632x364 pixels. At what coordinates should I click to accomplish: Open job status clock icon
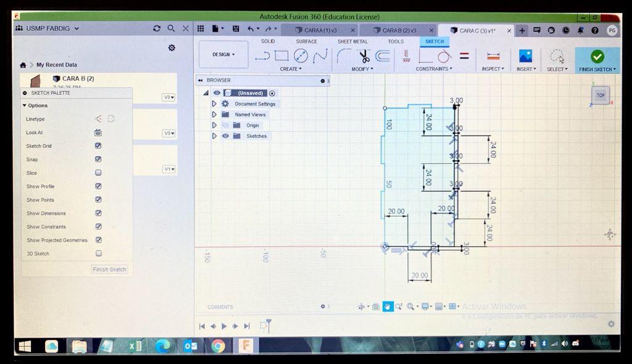[x=566, y=30]
